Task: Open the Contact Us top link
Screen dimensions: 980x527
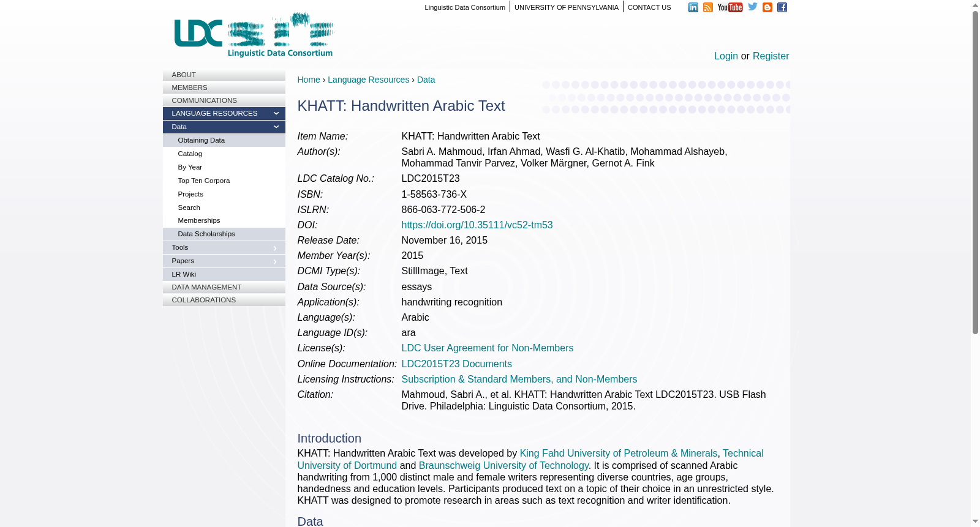Action: point(649,7)
